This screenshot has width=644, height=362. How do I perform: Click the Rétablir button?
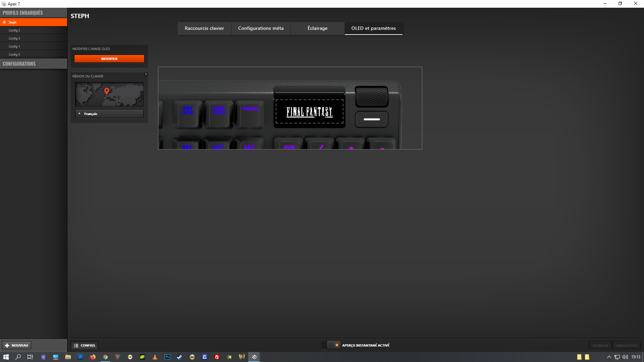pos(600,345)
